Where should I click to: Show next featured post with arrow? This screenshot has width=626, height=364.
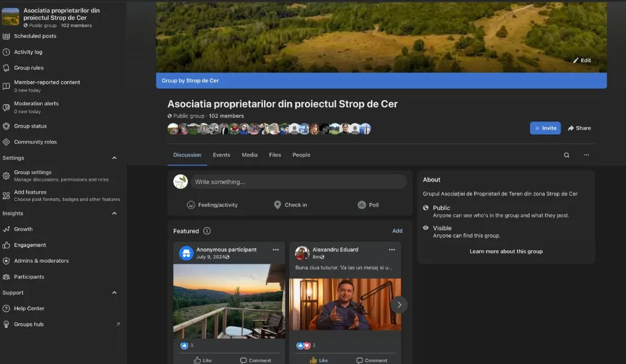coord(399,305)
